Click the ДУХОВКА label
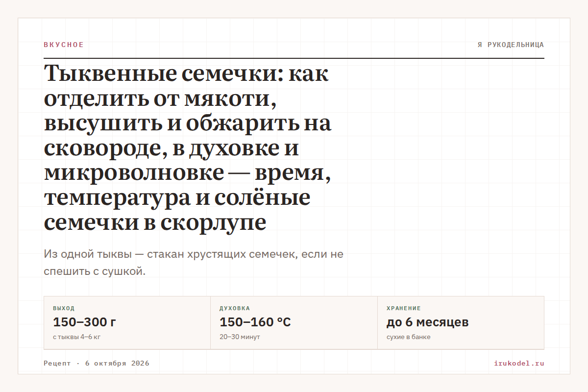This screenshot has width=588, height=392. pos(235,308)
